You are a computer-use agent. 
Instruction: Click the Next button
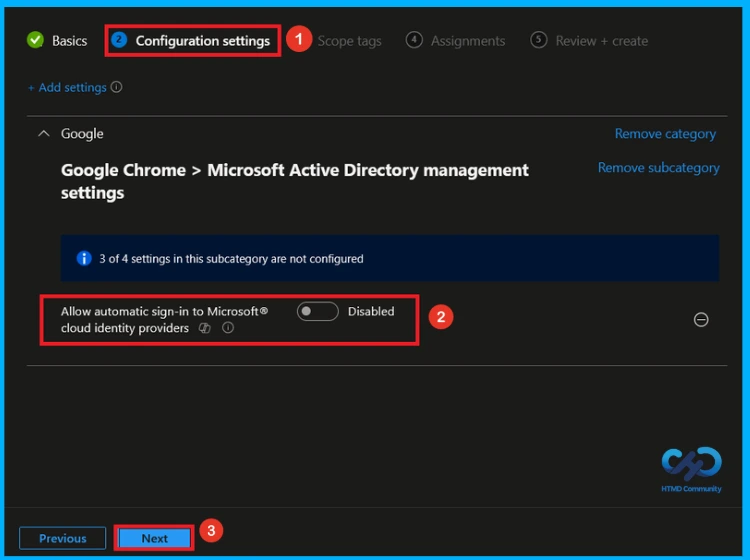[154, 538]
